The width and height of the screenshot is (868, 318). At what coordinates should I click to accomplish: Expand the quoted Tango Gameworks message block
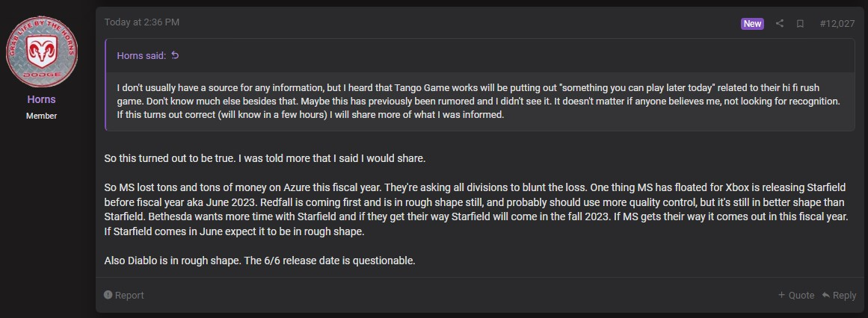(479, 102)
